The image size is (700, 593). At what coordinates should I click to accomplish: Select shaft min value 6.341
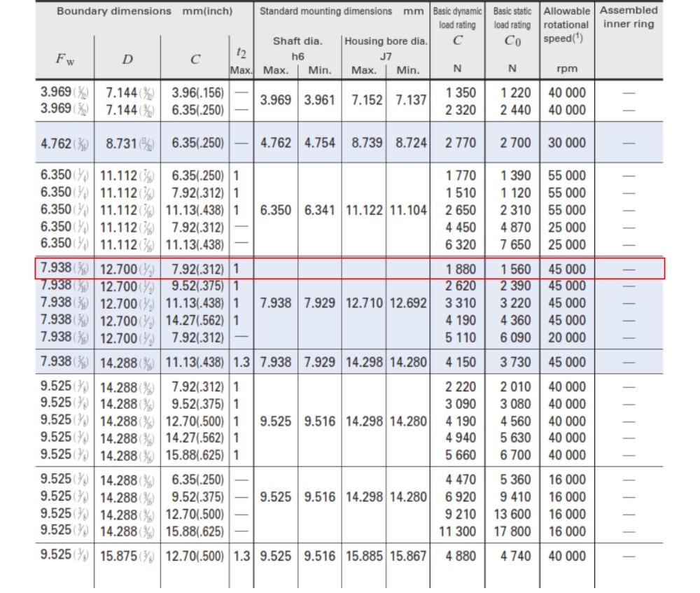[x=320, y=210]
